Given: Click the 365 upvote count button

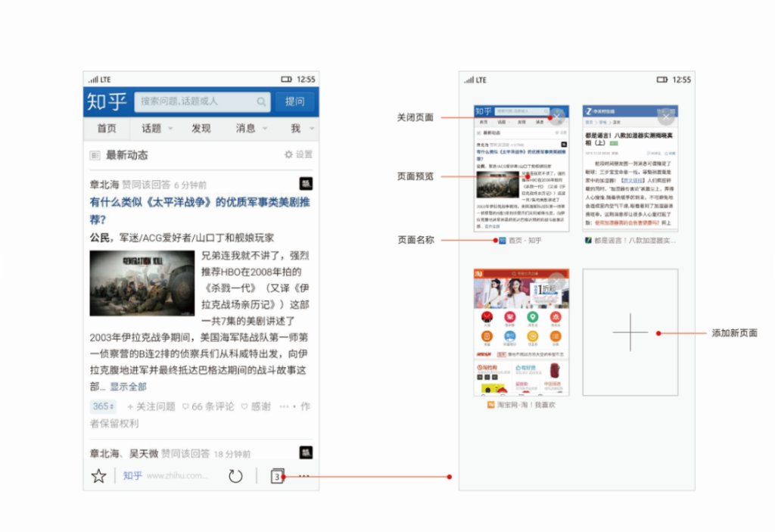Looking at the screenshot, I should pos(103,406).
